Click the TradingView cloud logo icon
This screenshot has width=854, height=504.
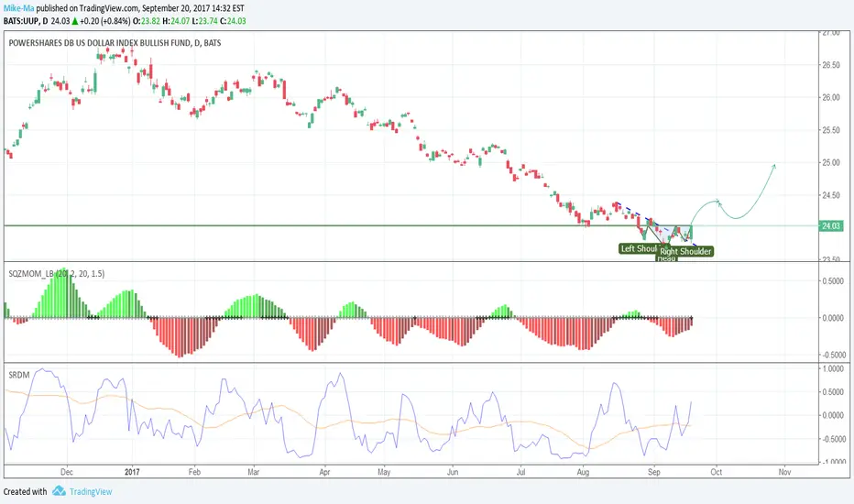[59, 491]
